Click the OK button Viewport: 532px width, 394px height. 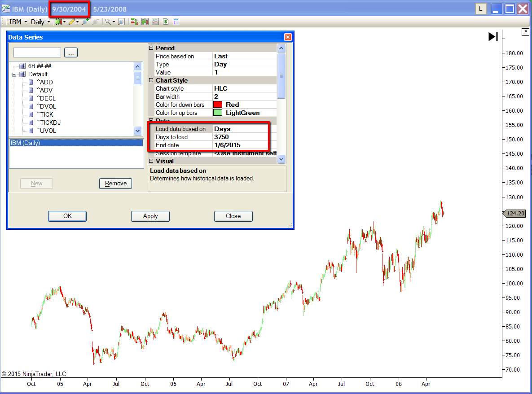pyautogui.click(x=67, y=216)
